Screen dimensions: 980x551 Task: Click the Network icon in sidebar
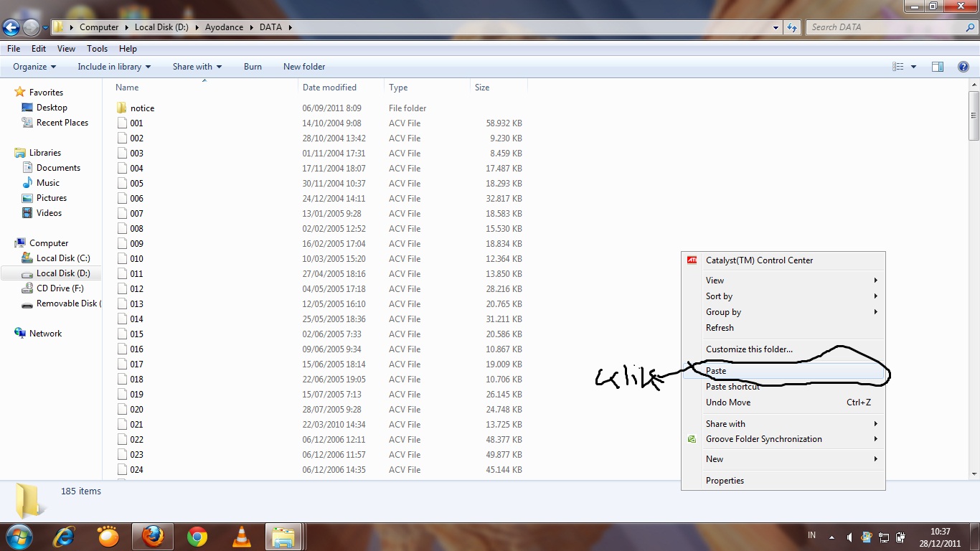(x=20, y=334)
